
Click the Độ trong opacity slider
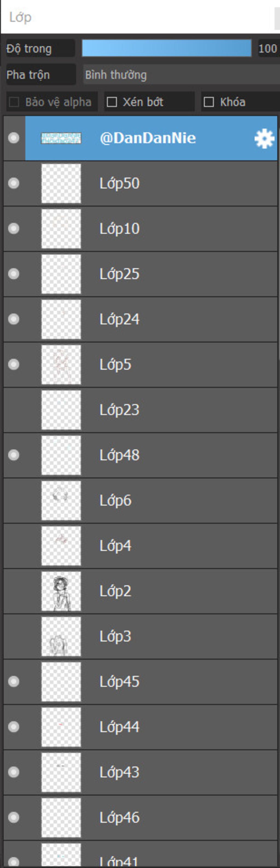coord(167,48)
